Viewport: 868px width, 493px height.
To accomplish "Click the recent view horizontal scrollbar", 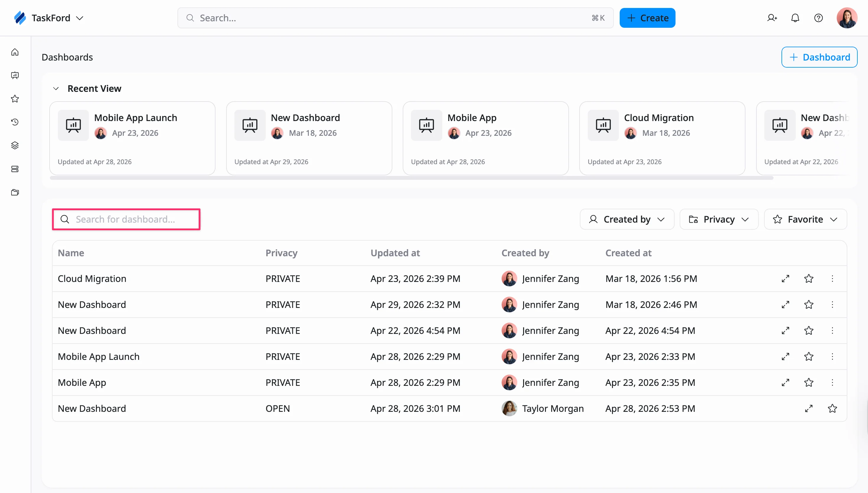I will [411, 178].
